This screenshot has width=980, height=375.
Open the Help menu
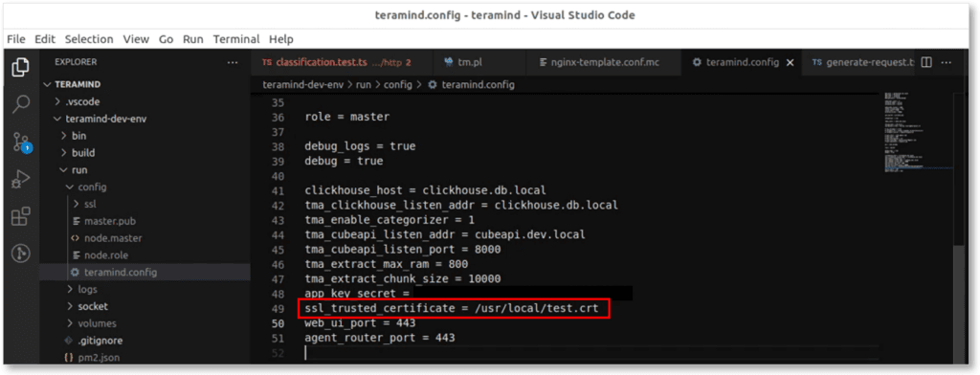[280, 39]
